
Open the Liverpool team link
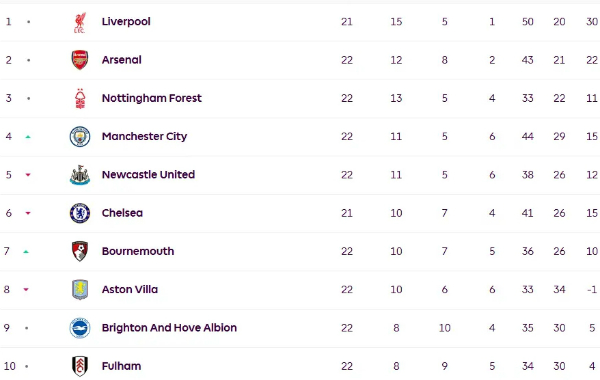pos(126,22)
